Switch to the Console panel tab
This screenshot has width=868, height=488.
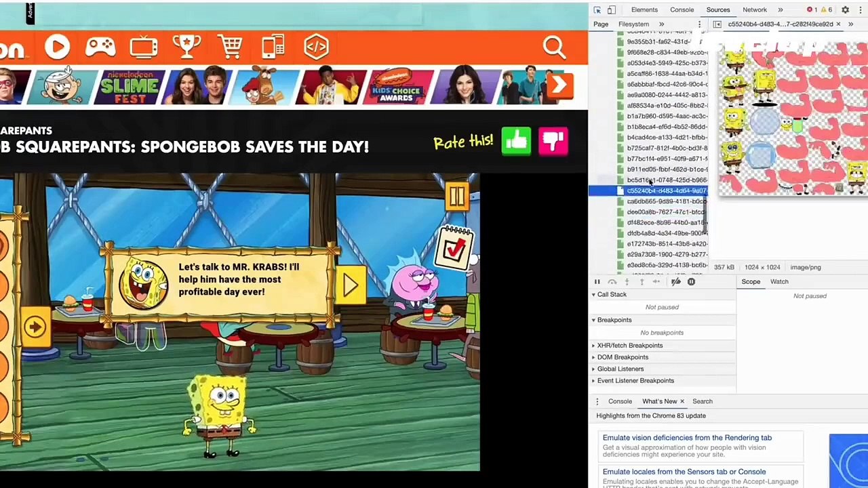pyautogui.click(x=682, y=10)
